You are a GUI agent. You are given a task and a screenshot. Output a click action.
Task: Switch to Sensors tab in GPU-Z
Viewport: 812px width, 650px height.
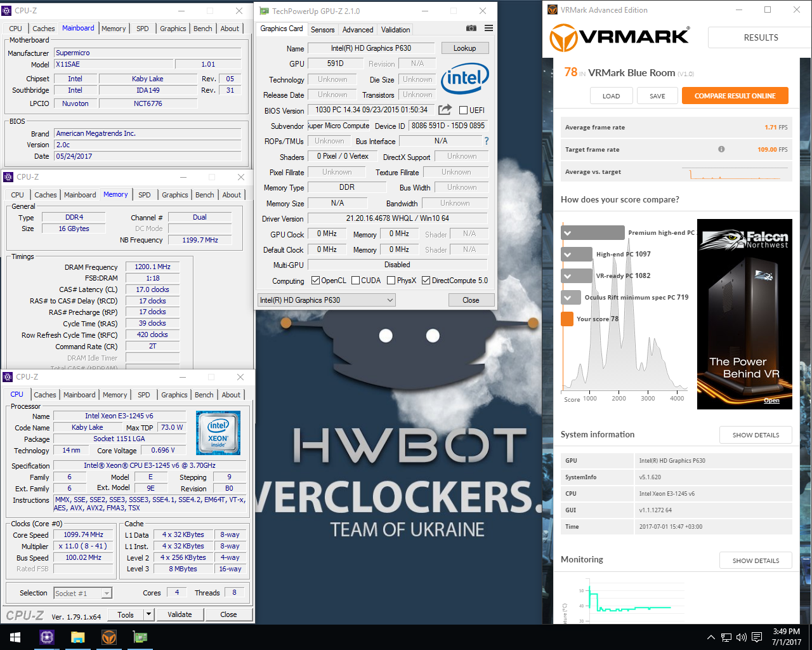click(322, 29)
